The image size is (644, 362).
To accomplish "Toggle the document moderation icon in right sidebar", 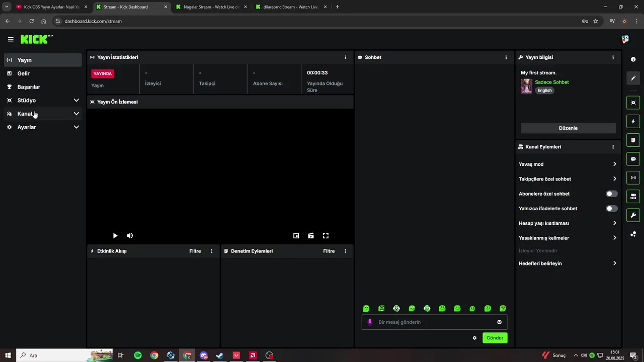I will tap(633, 140).
